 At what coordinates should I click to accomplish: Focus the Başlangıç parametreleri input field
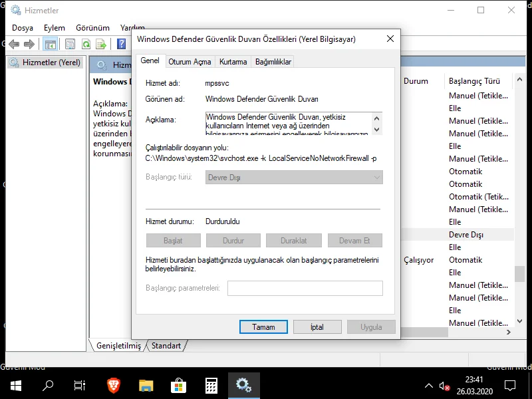pos(305,288)
